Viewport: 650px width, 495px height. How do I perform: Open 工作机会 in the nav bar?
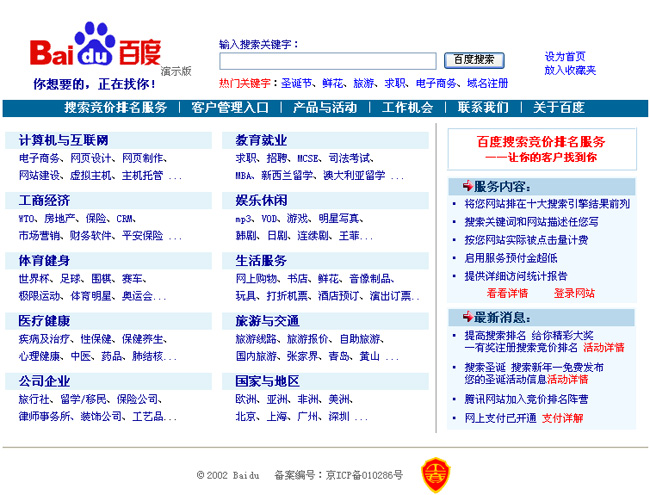[407, 108]
